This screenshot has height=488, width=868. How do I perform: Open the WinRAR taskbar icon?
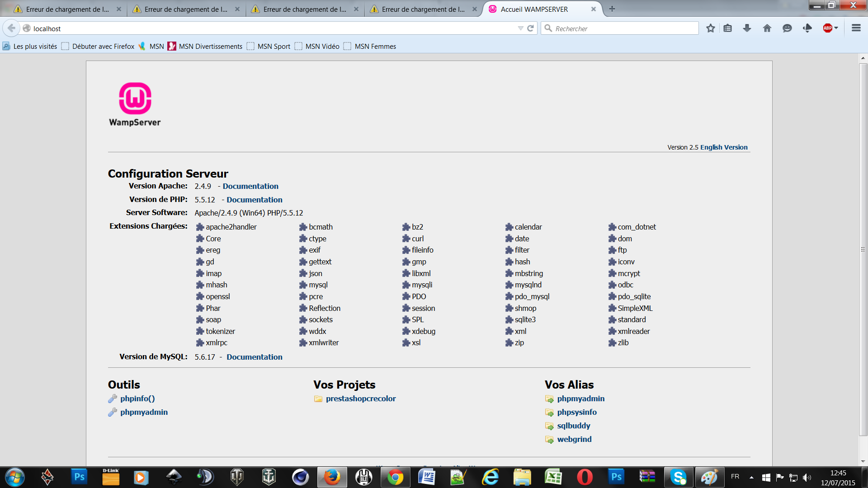pos(647,477)
